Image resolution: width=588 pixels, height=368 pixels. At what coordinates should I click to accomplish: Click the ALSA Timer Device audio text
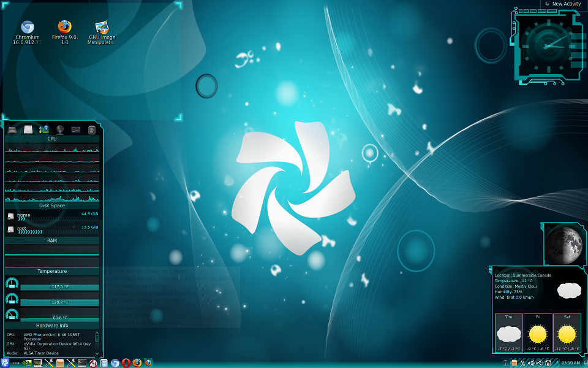point(41,353)
